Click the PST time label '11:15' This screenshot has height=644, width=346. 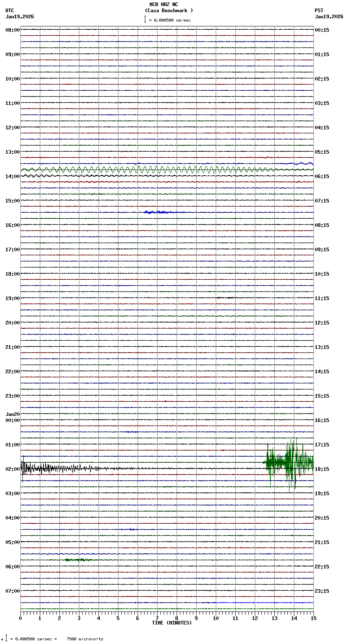(322, 298)
